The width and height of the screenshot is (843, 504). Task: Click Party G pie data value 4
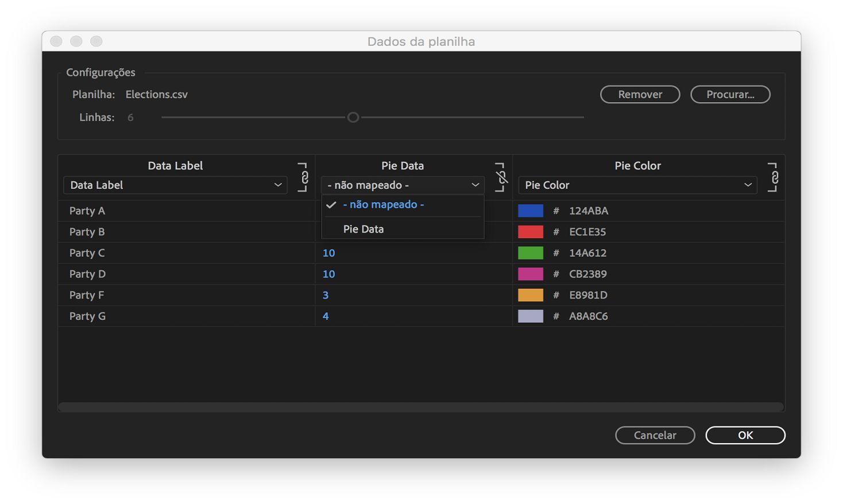click(326, 316)
